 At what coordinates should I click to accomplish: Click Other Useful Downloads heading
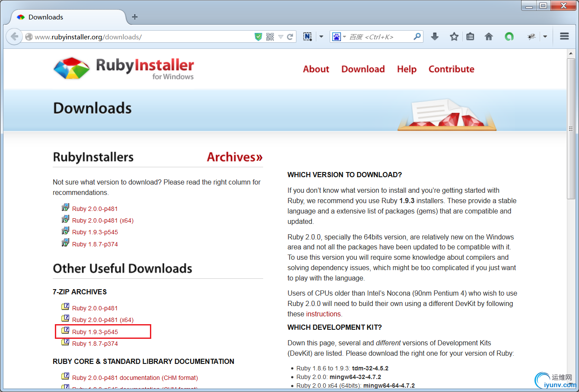tap(122, 268)
